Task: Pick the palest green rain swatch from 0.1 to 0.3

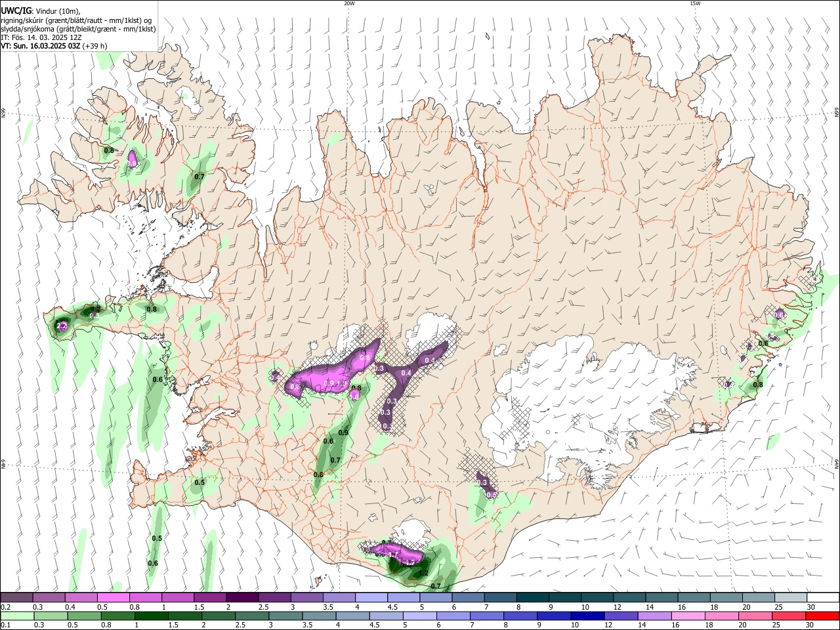Action: (17, 616)
